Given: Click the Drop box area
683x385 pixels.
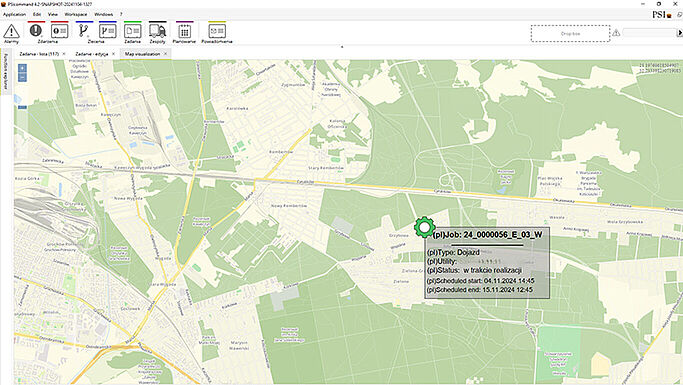Looking at the screenshot, I should [x=570, y=34].
